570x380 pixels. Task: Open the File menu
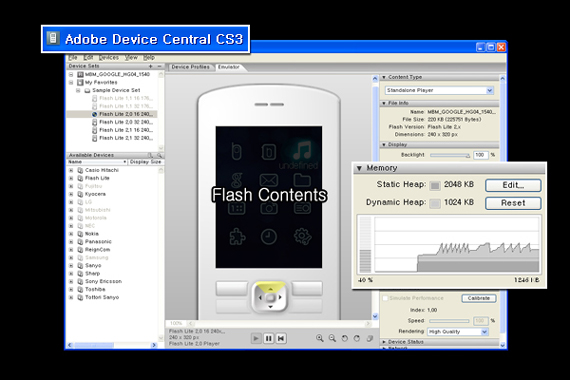click(x=73, y=57)
